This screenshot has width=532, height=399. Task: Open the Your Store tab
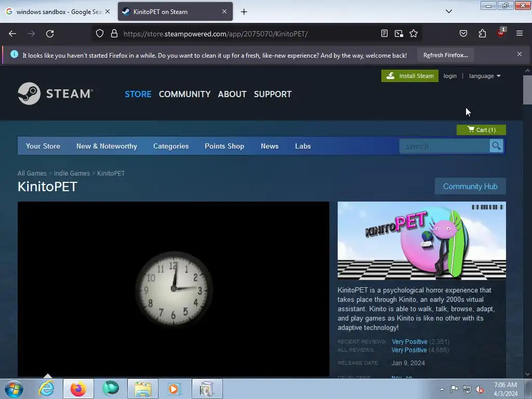click(x=43, y=146)
